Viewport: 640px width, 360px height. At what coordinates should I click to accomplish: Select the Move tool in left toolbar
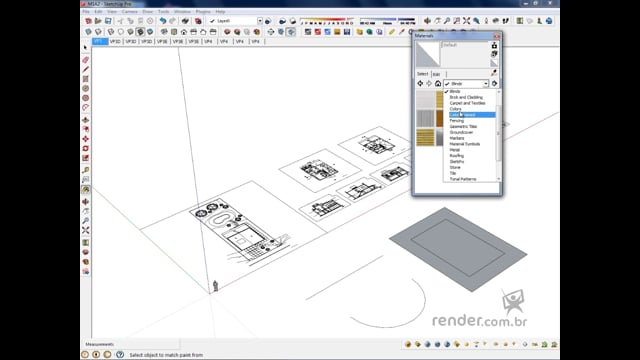pyautogui.click(x=86, y=139)
